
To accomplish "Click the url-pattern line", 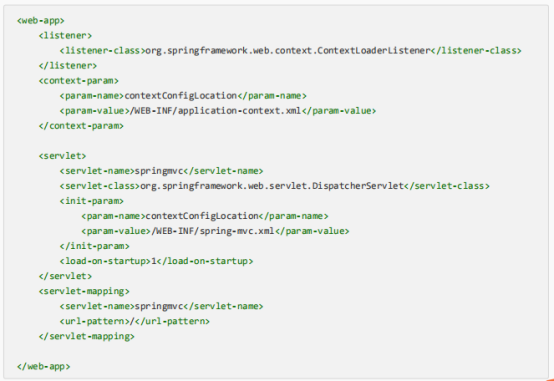I will coord(135,321).
